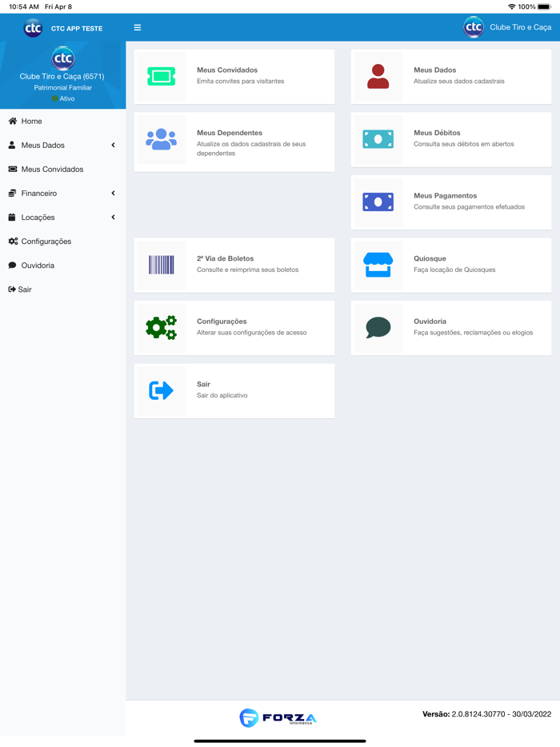
Task: Click the Quiosque store icon
Action: click(x=378, y=265)
